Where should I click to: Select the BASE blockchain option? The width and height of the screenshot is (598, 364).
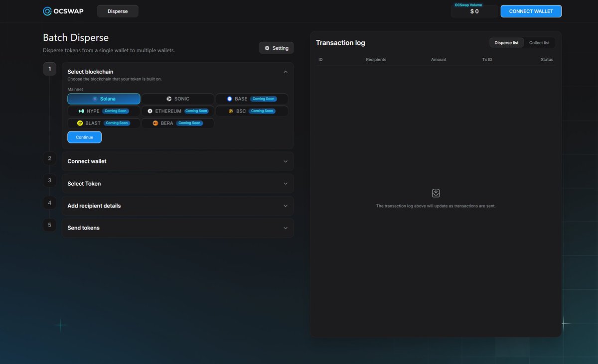[252, 99]
